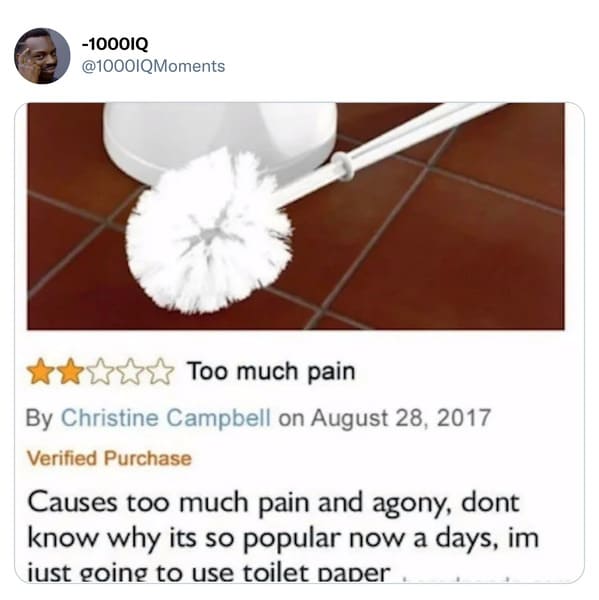Click the white brush head in photo
Image resolution: width=599 pixels, height=600 pixels.
[209, 232]
